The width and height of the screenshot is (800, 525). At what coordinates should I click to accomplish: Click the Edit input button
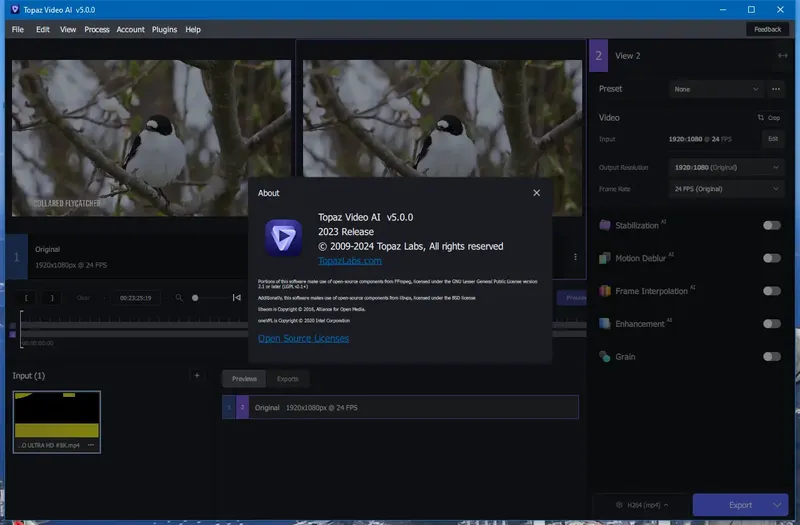pyautogui.click(x=773, y=139)
